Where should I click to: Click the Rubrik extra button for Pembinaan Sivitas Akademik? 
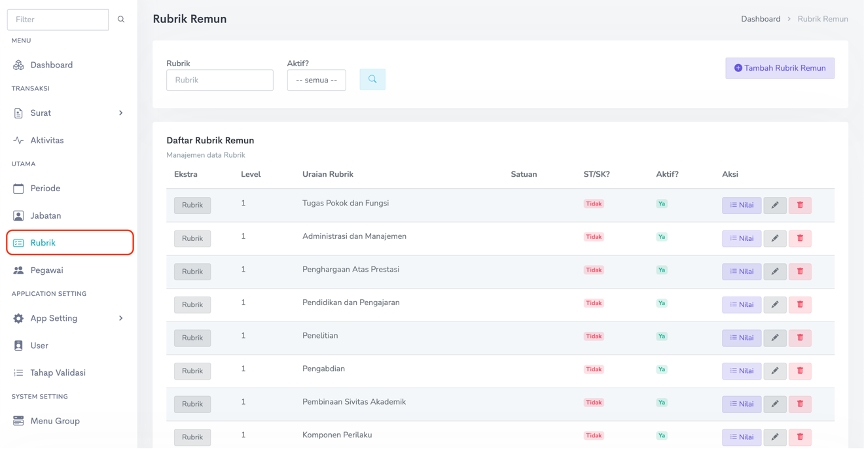(x=192, y=404)
